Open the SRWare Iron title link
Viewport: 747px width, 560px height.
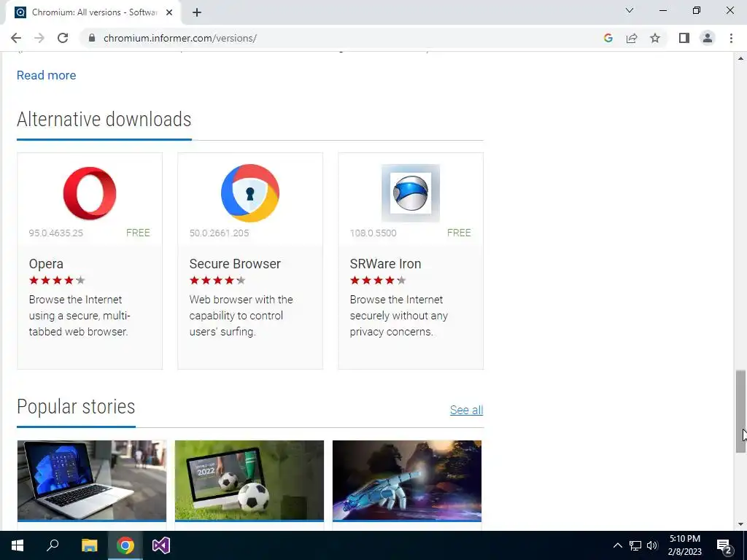point(385,264)
